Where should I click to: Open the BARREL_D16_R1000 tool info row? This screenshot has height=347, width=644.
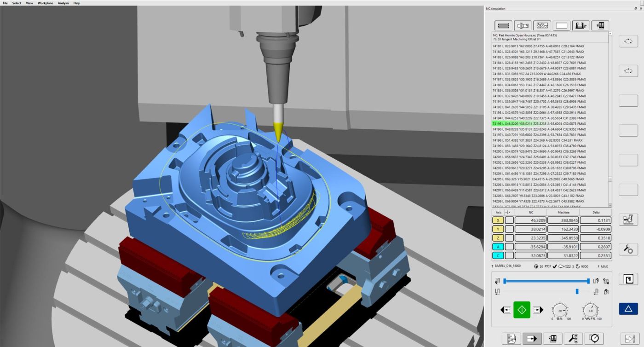tap(508, 266)
